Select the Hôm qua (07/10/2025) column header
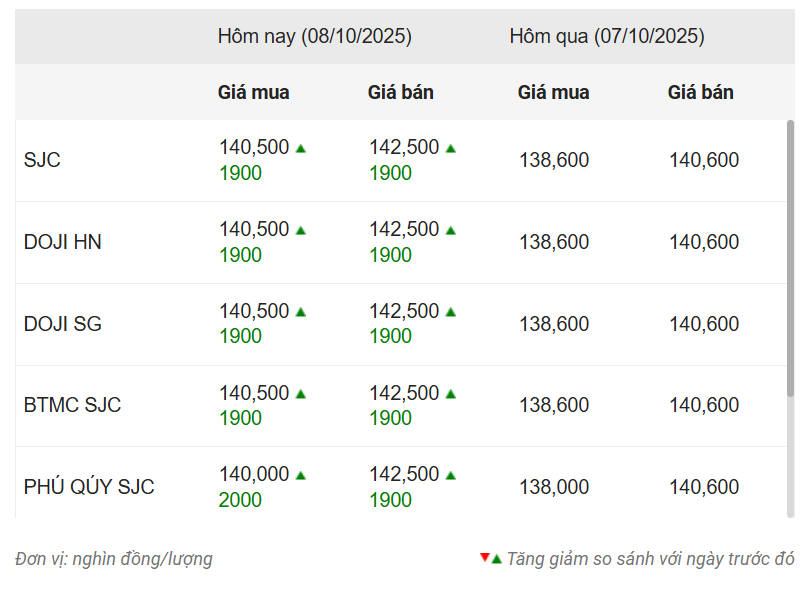 point(606,37)
